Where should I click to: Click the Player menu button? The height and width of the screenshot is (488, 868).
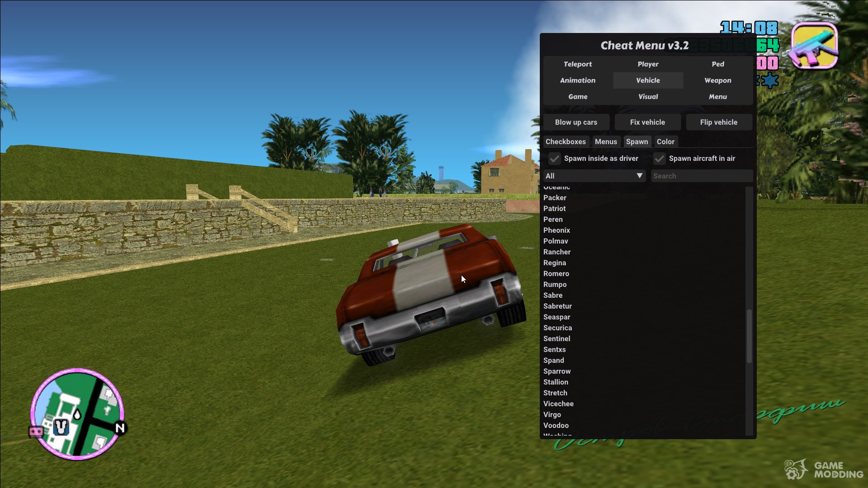tap(648, 64)
